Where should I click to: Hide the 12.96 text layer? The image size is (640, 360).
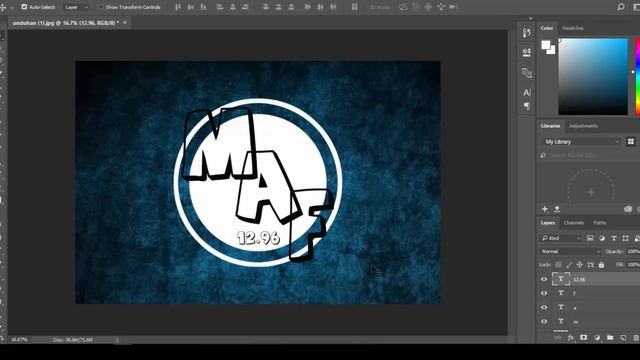[x=544, y=279]
